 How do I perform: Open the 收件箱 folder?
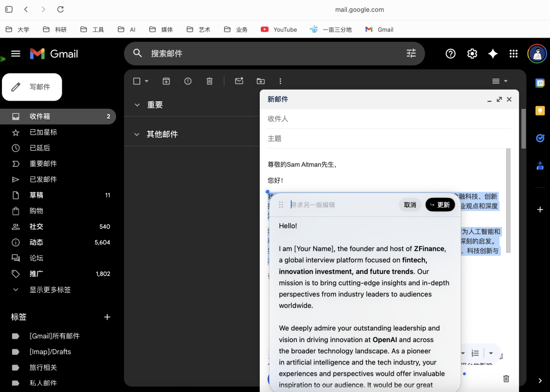coord(58,117)
